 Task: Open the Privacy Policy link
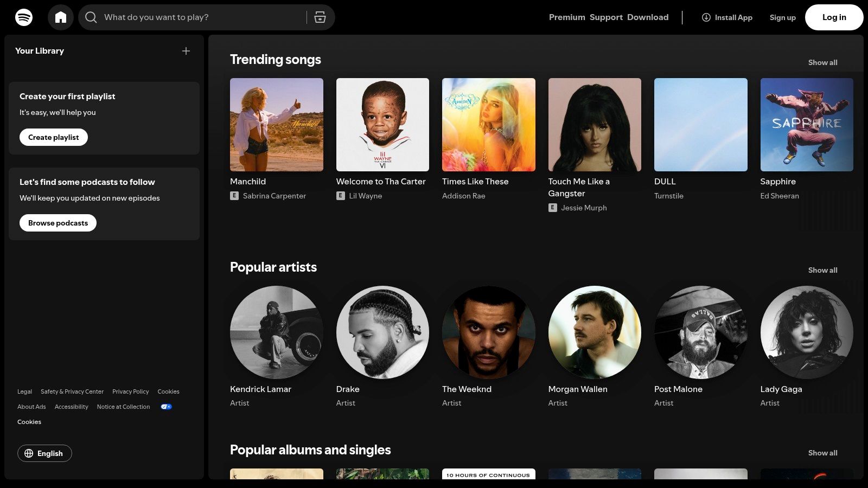(130, 391)
